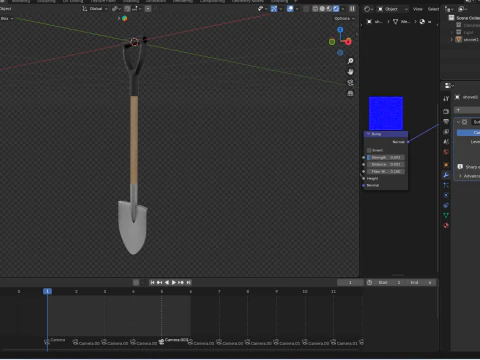
Task: Open the Object mode dropdown in shader editor
Action: pyautogui.click(x=393, y=9)
